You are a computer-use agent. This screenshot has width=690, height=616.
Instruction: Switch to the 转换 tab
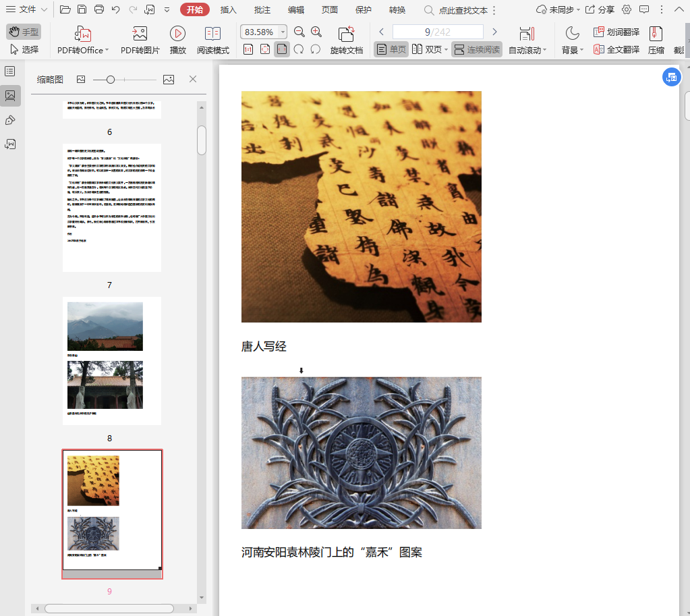[397, 9]
